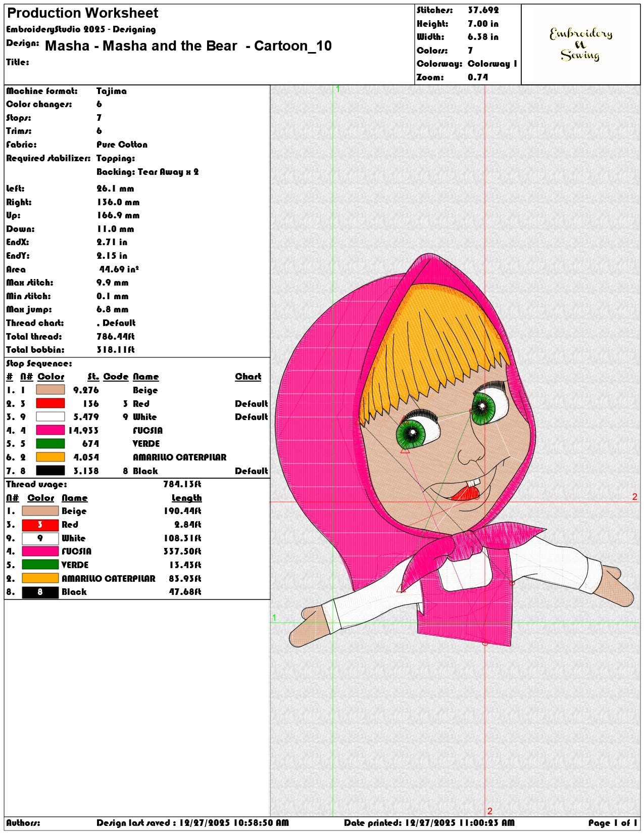The width and height of the screenshot is (644, 834).
Task: Select the Machine format value Tajima
Action: (x=112, y=91)
